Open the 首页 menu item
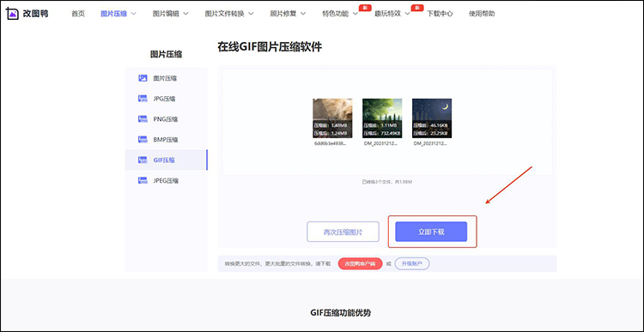Viewport: 644px width, 332px height. pos(78,14)
